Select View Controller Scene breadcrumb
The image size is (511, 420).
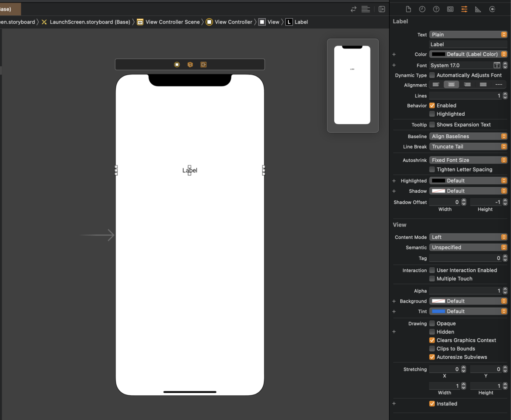[168, 22]
